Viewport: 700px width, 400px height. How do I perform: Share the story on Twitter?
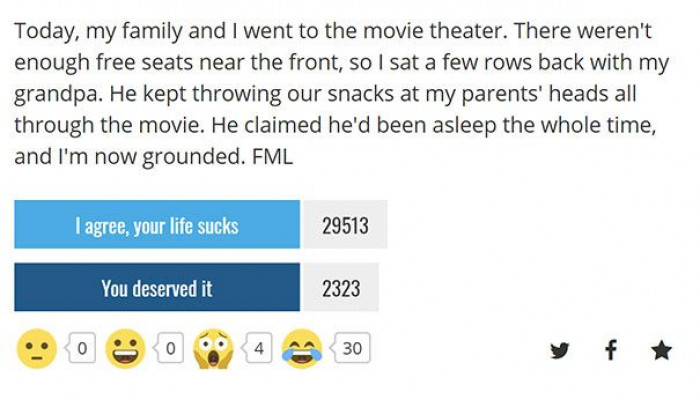click(559, 350)
